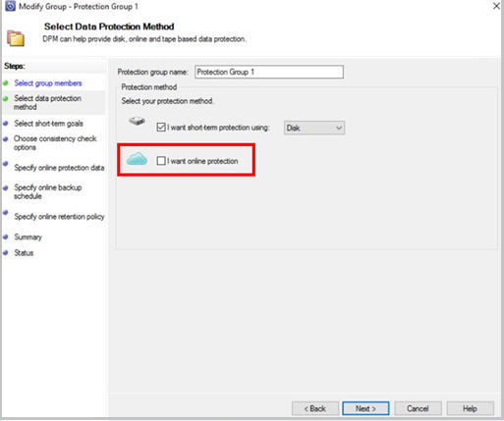This screenshot has height=421, width=504.
Task: Open Choose consistency check options step
Action: 55,143
